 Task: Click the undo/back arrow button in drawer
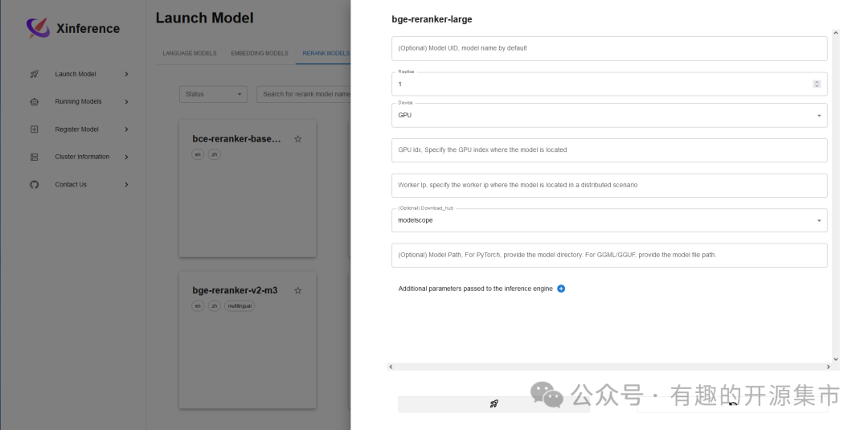(732, 404)
